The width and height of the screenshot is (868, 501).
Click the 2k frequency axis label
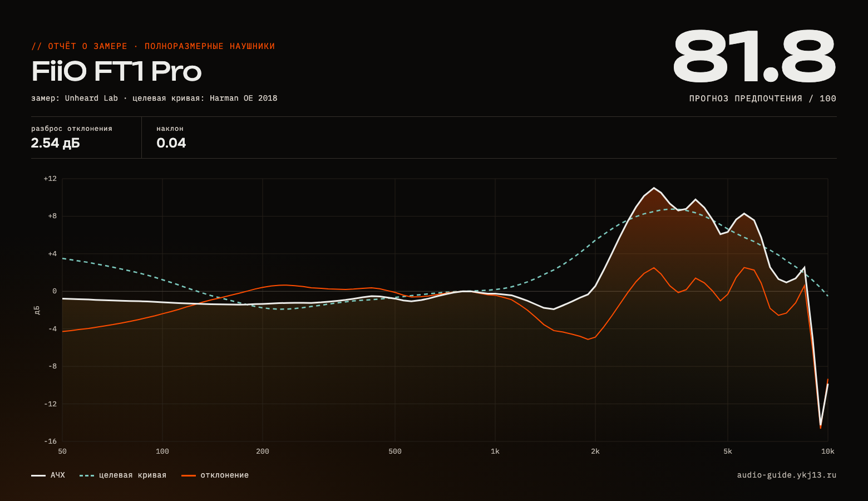(x=595, y=451)
